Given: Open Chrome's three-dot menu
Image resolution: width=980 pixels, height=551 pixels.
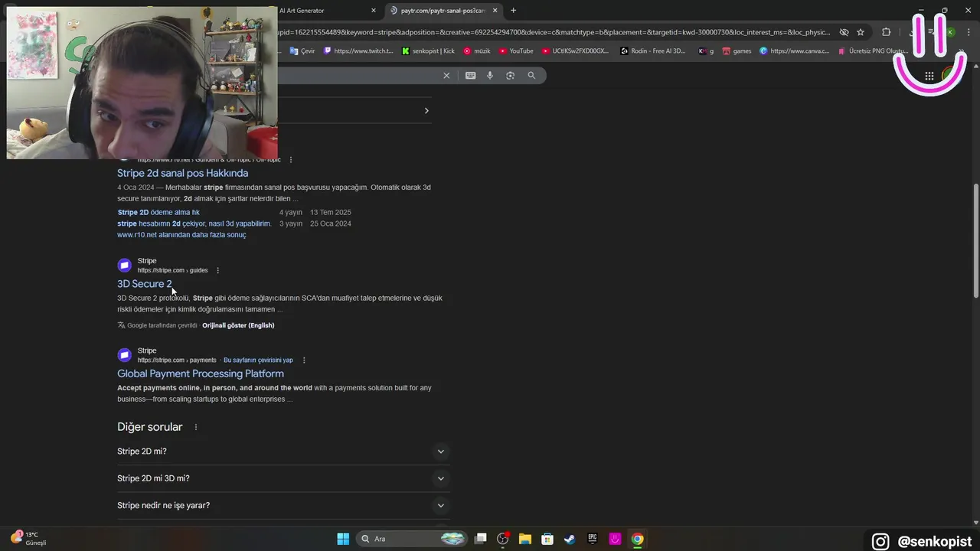Looking at the screenshot, I should click(x=969, y=32).
